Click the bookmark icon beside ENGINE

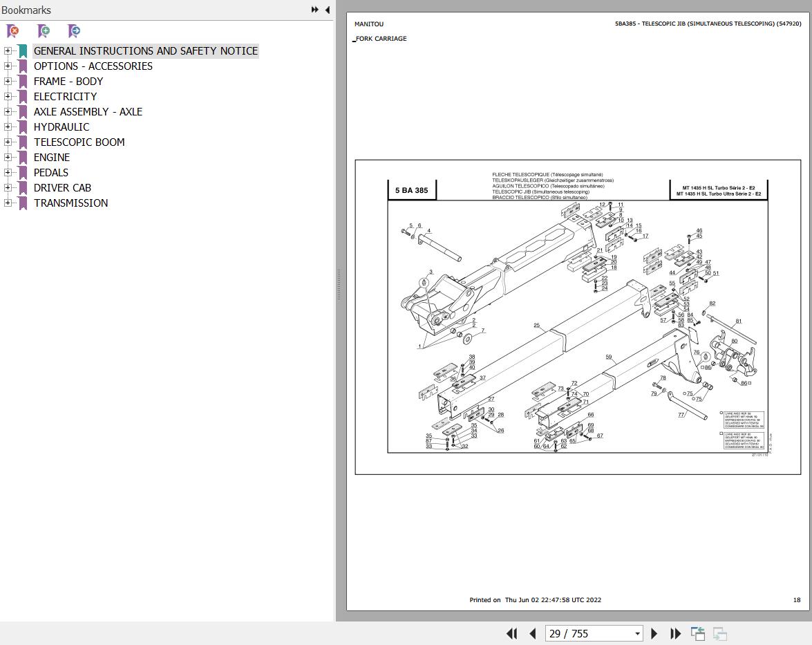[x=23, y=158]
